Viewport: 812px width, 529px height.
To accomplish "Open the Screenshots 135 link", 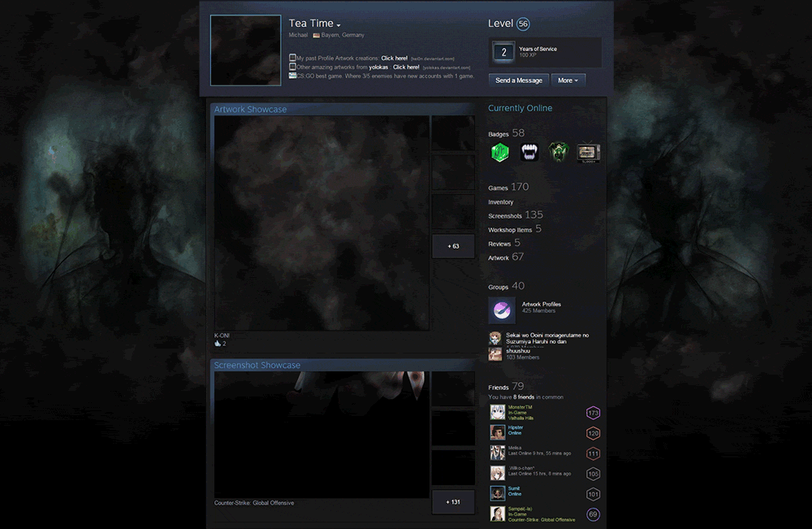I will coord(516,215).
